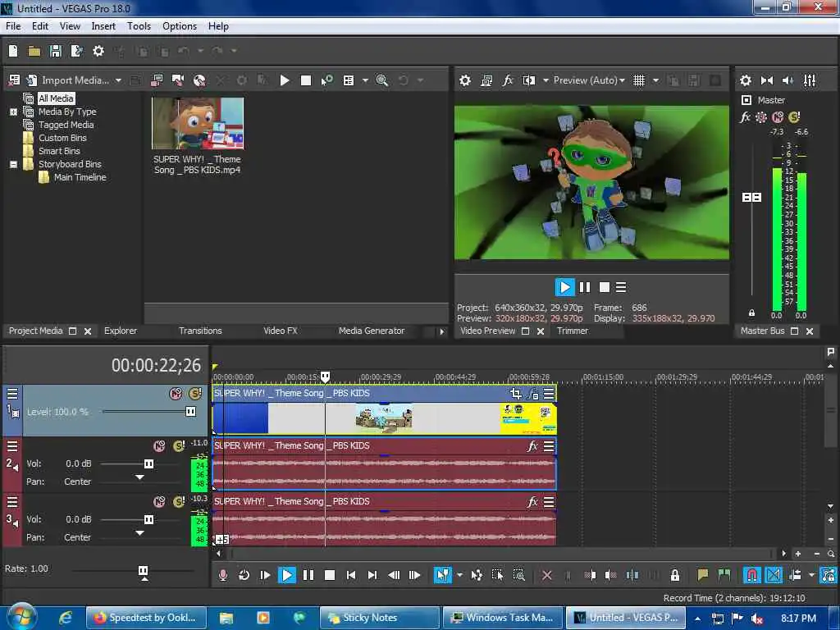Open the Tools menu
This screenshot has height=630, width=840.
pos(139,26)
